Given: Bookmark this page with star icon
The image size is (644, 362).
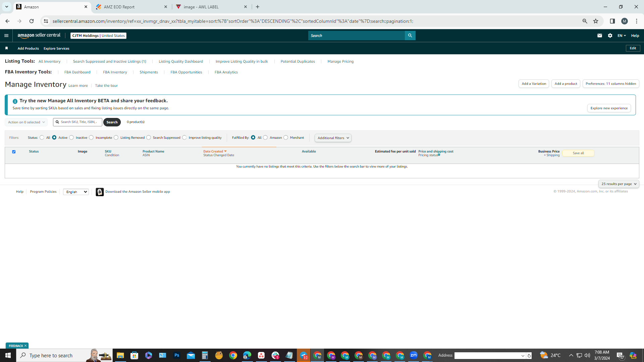Looking at the screenshot, I should tap(596, 21).
